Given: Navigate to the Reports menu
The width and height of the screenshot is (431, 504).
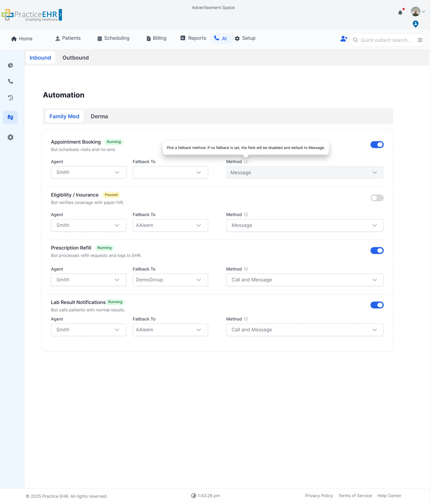Looking at the screenshot, I should (x=193, y=38).
